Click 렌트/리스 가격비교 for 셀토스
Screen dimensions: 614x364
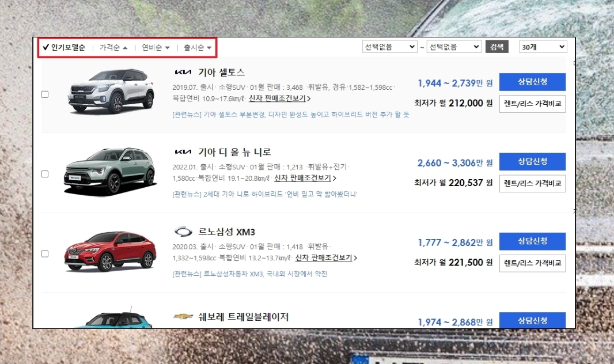[533, 104]
